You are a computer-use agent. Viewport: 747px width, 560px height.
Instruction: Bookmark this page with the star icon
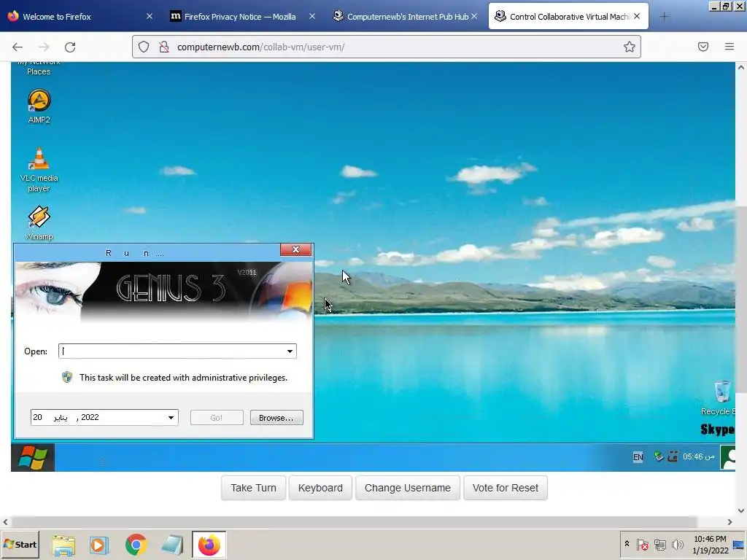tap(630, 47)
